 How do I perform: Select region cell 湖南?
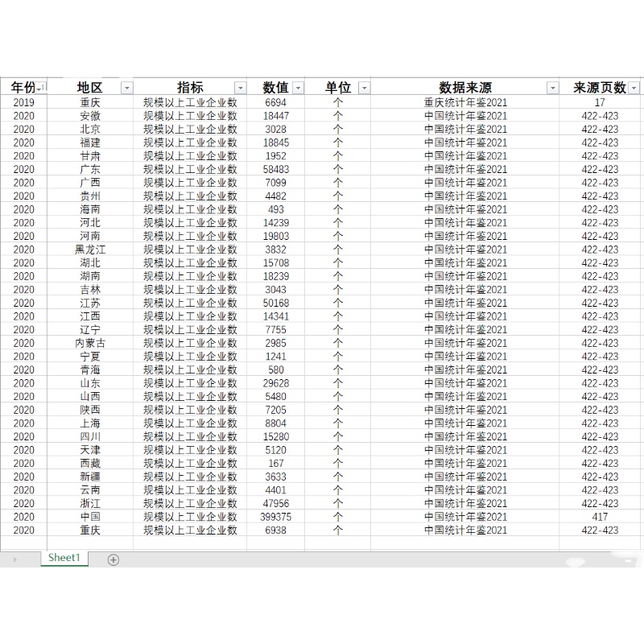(90, 276)
